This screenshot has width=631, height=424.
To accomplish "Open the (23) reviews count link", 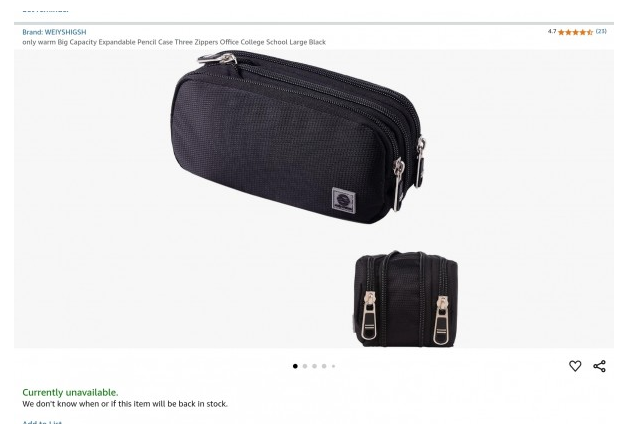I will click(x=601, y=31).
